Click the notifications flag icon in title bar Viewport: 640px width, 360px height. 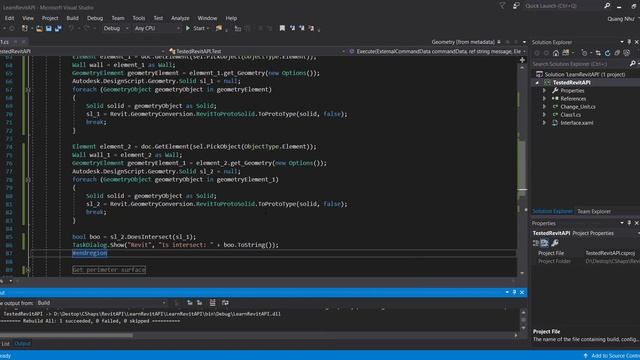pos(502,6)
